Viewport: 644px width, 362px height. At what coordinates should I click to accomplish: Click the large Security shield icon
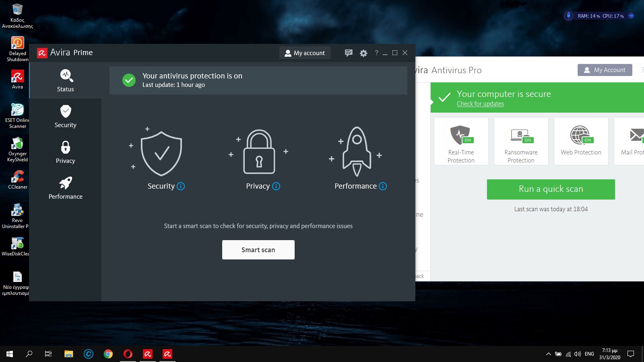(161, 154)
